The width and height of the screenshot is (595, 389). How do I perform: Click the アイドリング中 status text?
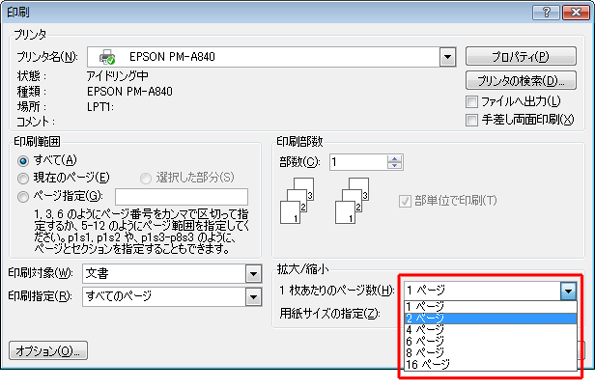[x=118, y=76]
